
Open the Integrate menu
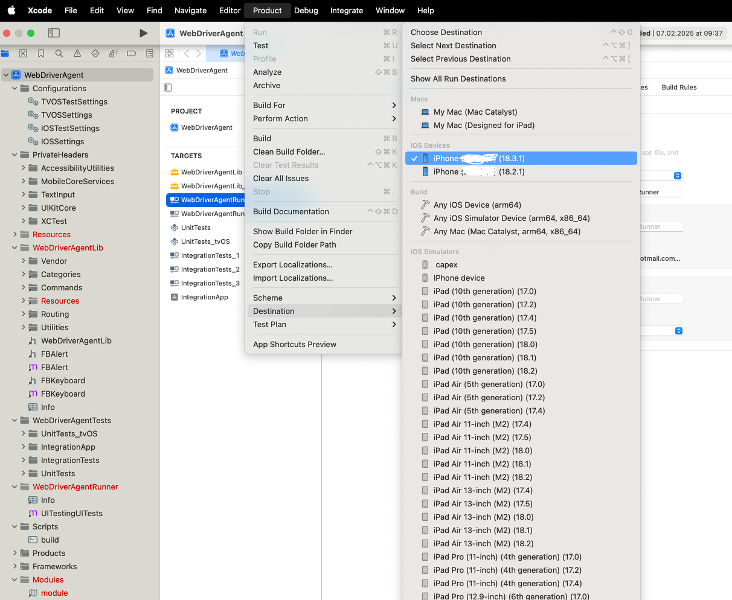point(346,10)
